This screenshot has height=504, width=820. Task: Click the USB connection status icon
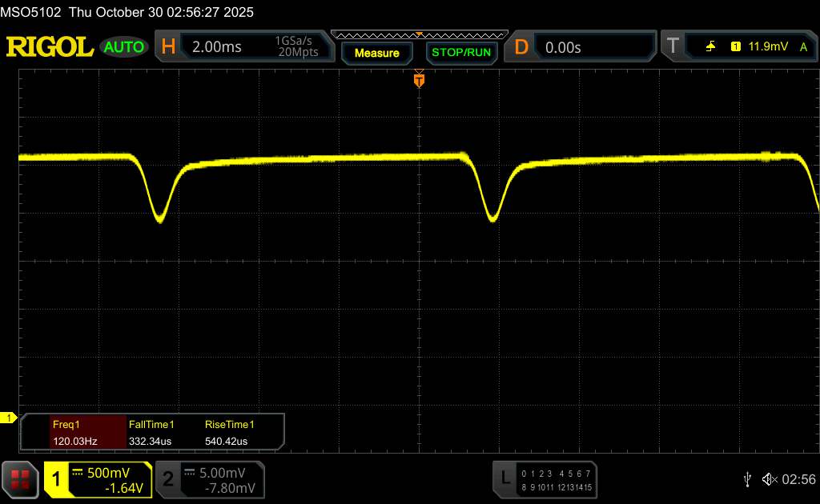pos(747,479)
